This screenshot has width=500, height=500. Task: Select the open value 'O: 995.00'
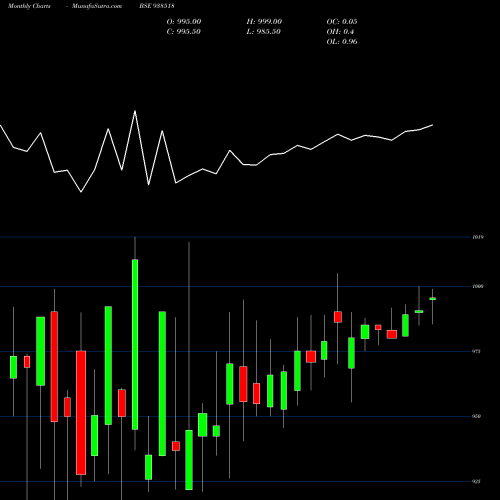[x=184, y=22]
